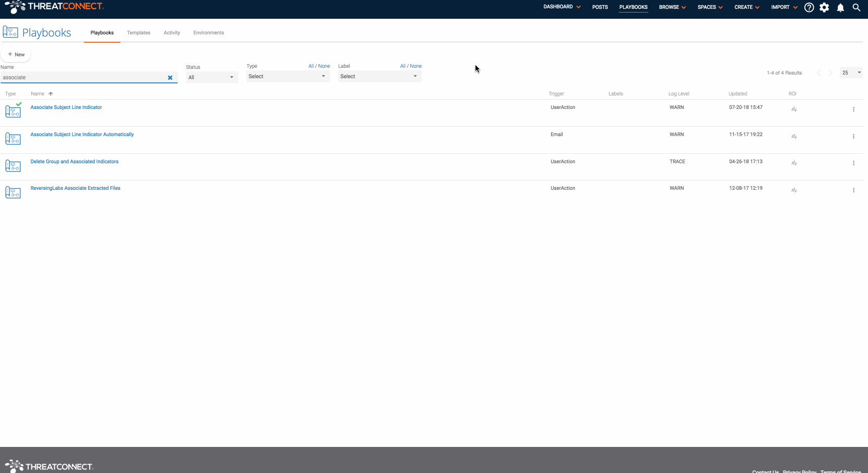Clear the name filter with X icon
The image size is (868, 473).
coord(170,78)
